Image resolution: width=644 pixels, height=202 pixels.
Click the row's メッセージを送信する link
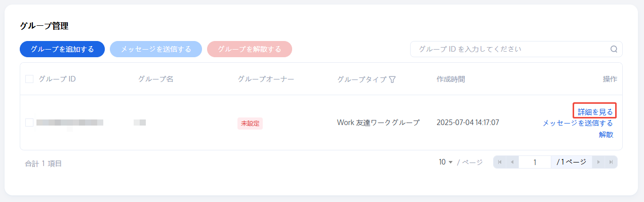[578, 123]
